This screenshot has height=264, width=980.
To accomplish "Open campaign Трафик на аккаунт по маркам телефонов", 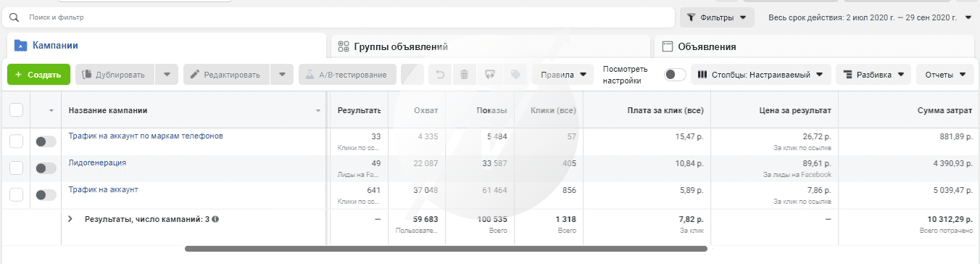I will [146, 136].
